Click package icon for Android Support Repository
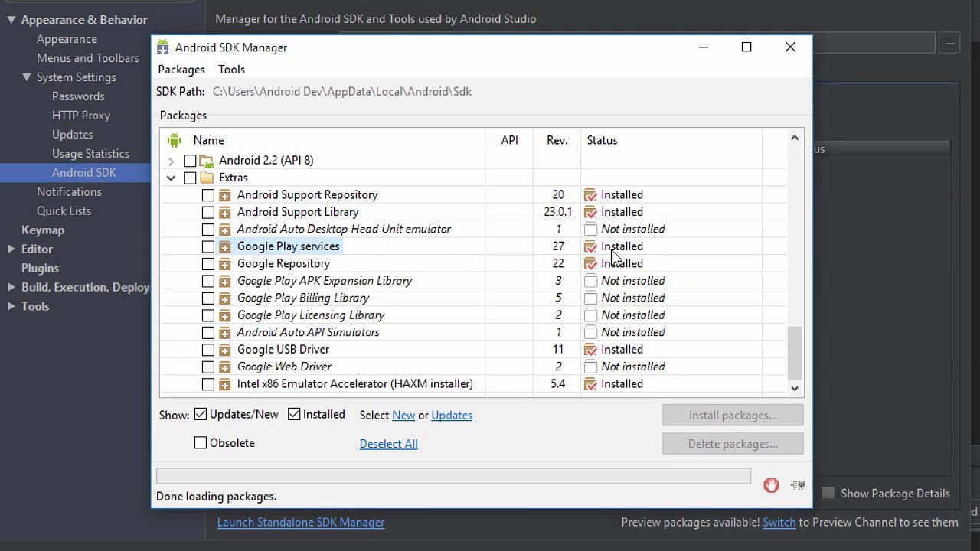 click(225, 195)
